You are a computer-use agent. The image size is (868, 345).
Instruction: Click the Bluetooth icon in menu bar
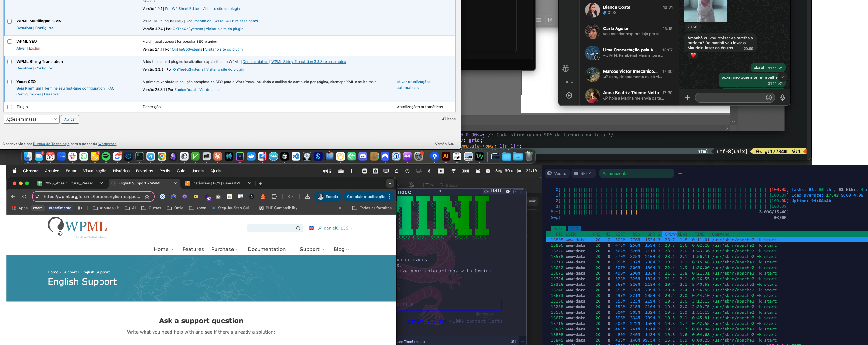(429, 171)
